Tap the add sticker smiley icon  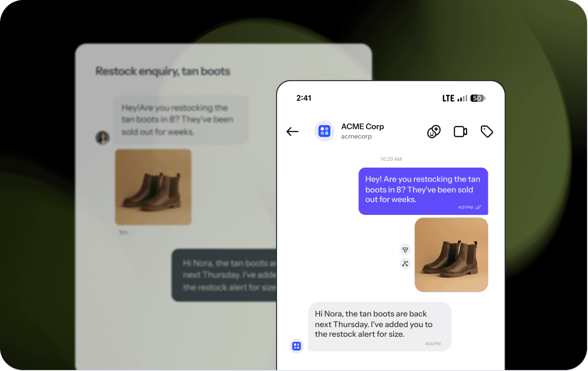[x=434, y=131]
